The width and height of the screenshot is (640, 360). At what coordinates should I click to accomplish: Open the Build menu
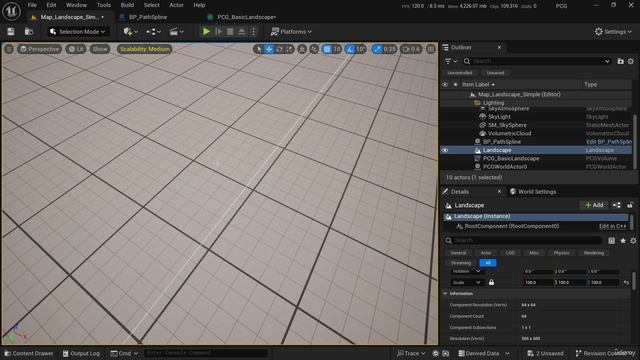[127, 5]
